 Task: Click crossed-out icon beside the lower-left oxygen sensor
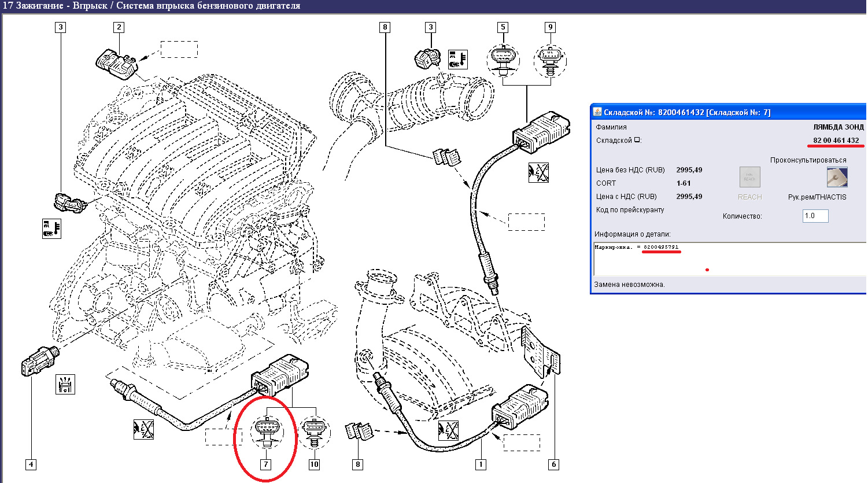(x=143, y=429)
